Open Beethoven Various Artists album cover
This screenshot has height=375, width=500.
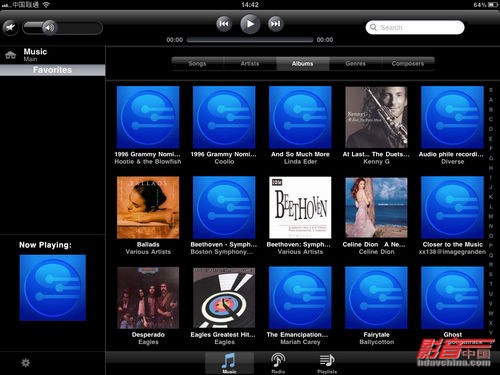point(300,207)
